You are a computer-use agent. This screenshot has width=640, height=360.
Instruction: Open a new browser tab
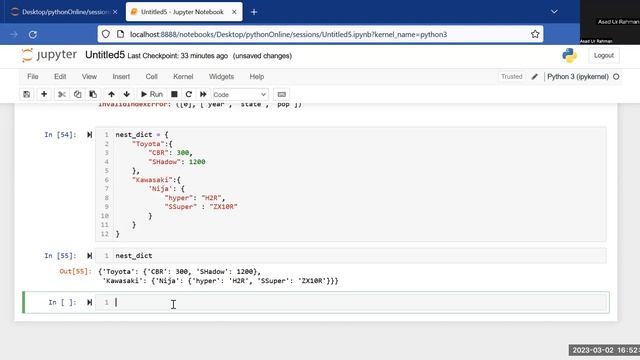tap(254, 12)
